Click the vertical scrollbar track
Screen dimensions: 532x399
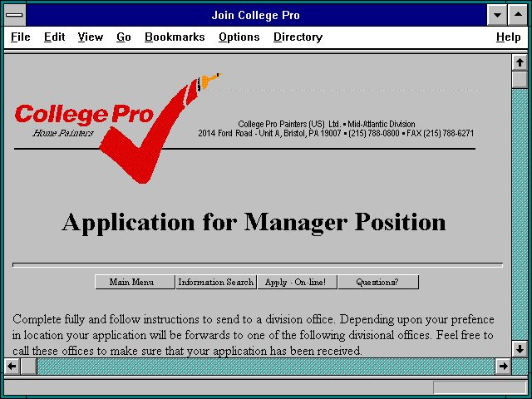click(x=520, y=214)
